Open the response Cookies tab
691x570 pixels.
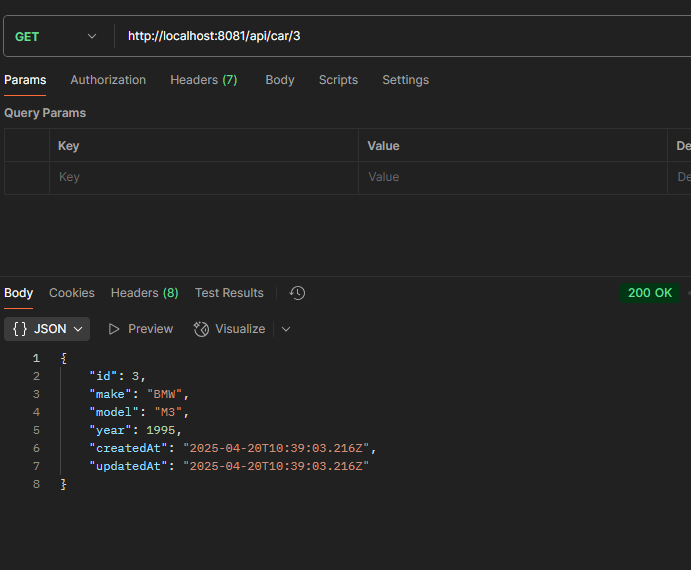(x=72, y=293)
